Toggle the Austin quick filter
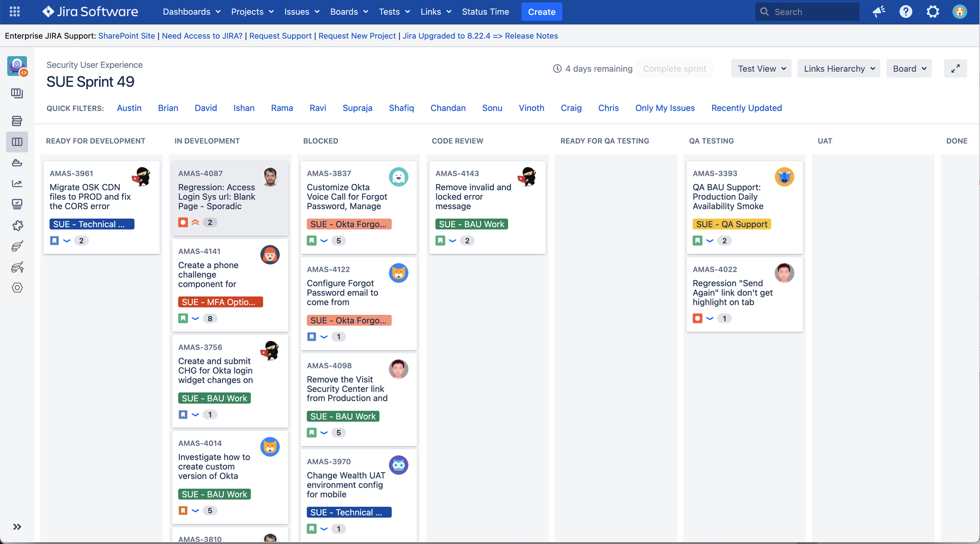 [129, 108]
